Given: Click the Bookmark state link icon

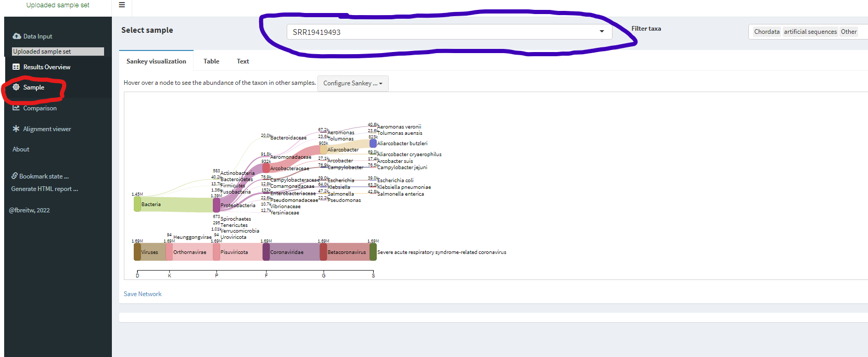Looking at the screenshot, I should tap(15, 176).
